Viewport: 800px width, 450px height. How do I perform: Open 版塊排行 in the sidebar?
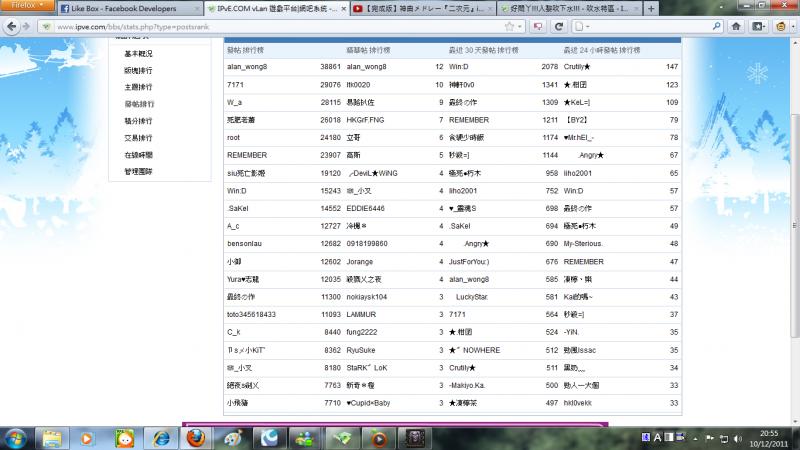(x=139, y=70)
